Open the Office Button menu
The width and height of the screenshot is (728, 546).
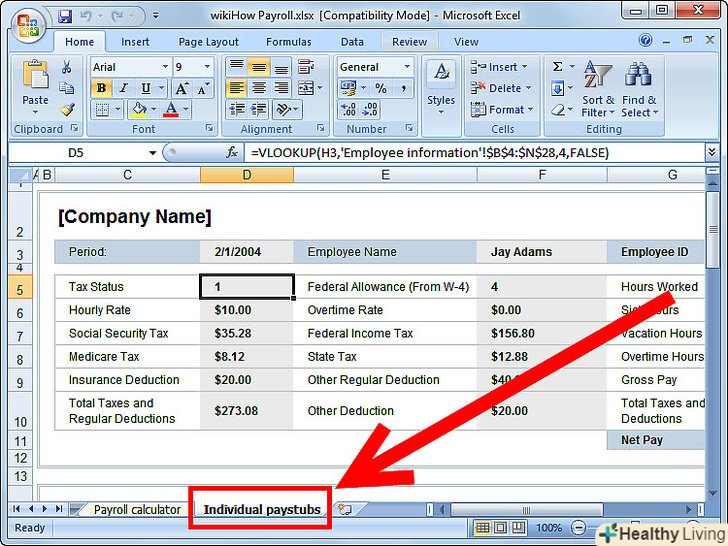coord(28,26)
